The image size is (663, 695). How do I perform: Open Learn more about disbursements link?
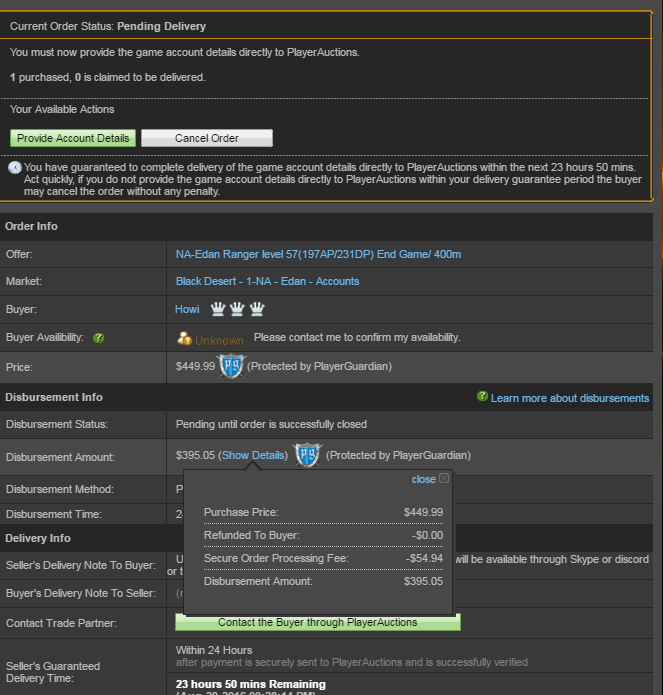click(x=570, y=398)
